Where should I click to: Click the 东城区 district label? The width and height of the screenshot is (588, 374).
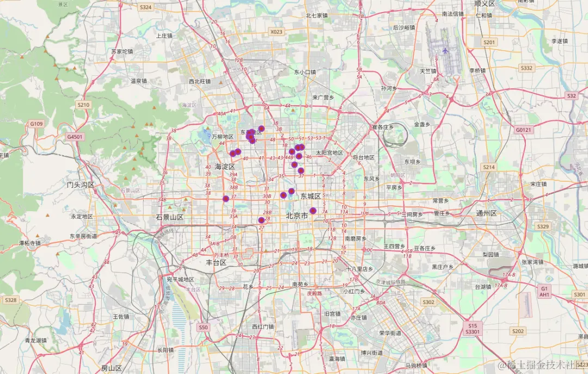[310, 196]
